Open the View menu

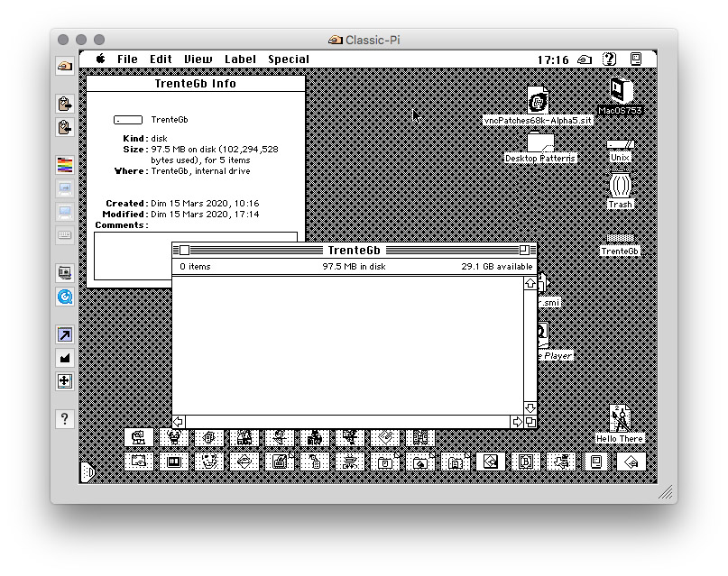(198, 59)
